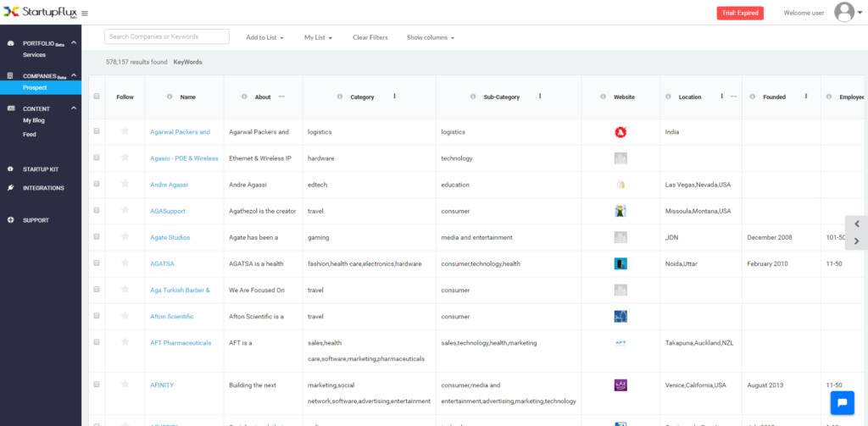This screenshot has height=426, width=868.
Task: Open the My List dropdown
Action: click(319, 37)
